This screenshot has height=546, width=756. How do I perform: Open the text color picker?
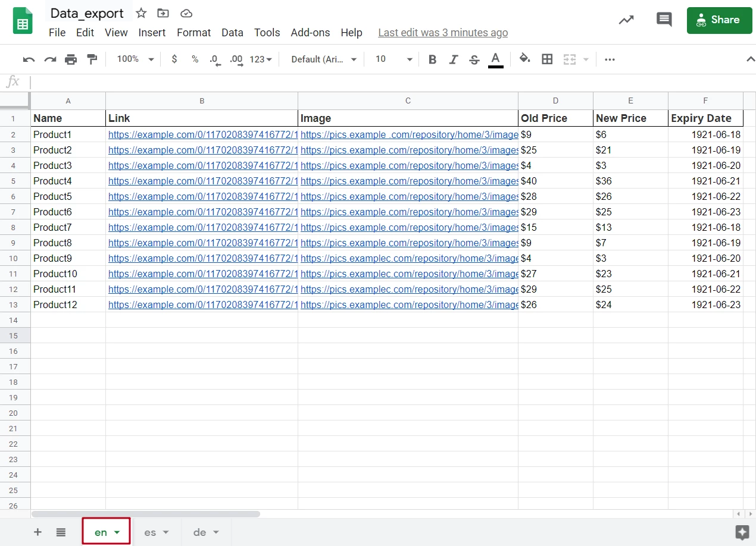[x=495, y=59]
